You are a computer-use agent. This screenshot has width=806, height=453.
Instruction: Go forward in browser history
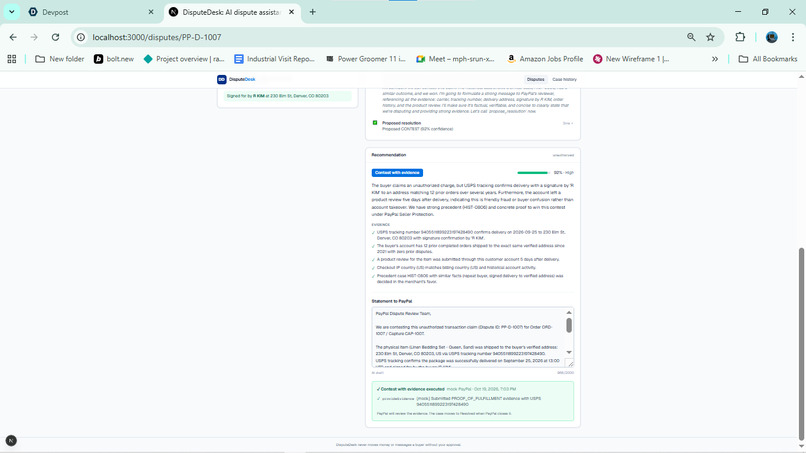[34, 37]
